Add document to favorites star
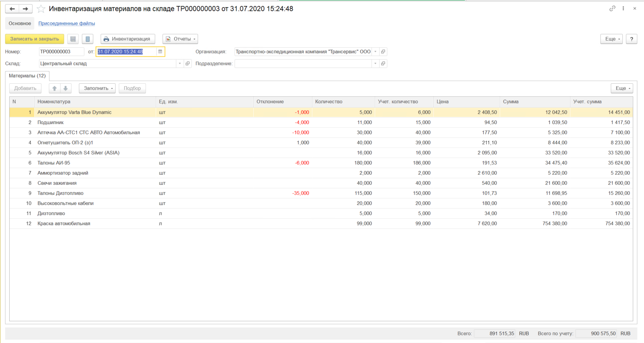 (x=41, y=9)
